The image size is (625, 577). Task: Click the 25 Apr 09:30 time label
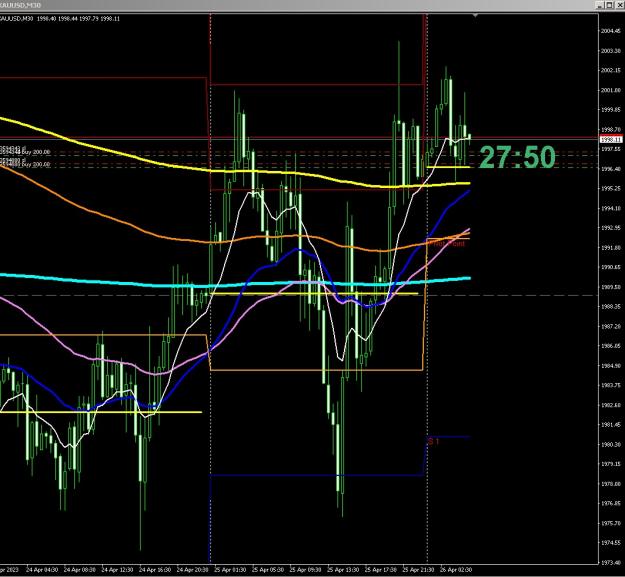[x=305, y=570]
